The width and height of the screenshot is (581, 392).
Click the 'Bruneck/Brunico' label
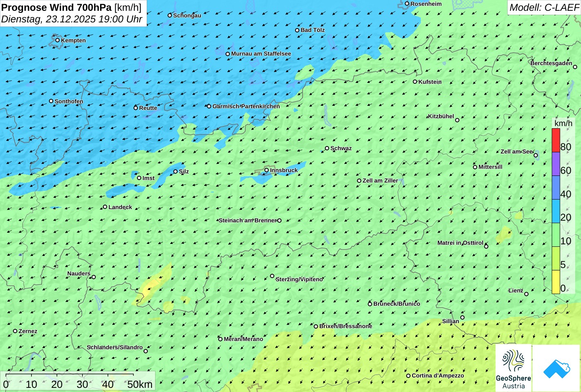point(397,304)
